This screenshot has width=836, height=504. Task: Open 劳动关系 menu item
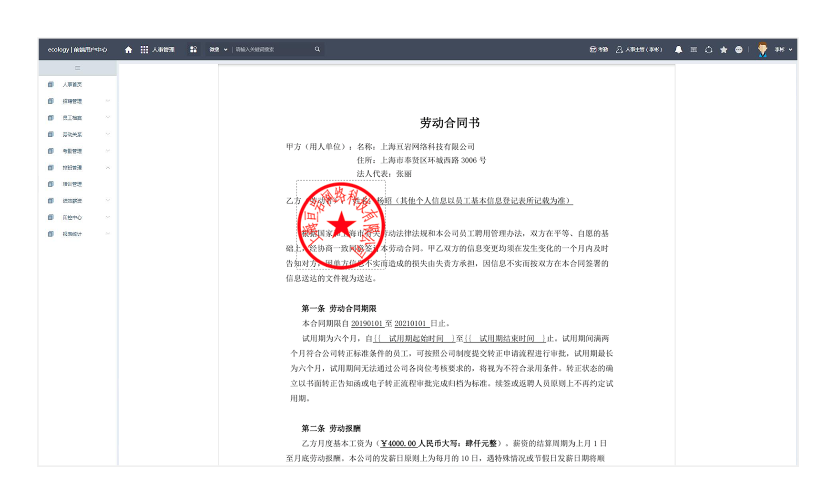coord(72,135)
